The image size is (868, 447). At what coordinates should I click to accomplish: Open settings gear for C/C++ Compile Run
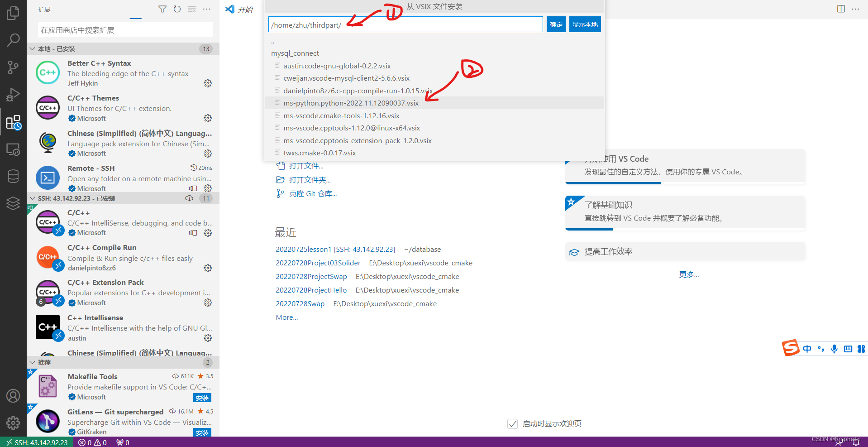208,268
